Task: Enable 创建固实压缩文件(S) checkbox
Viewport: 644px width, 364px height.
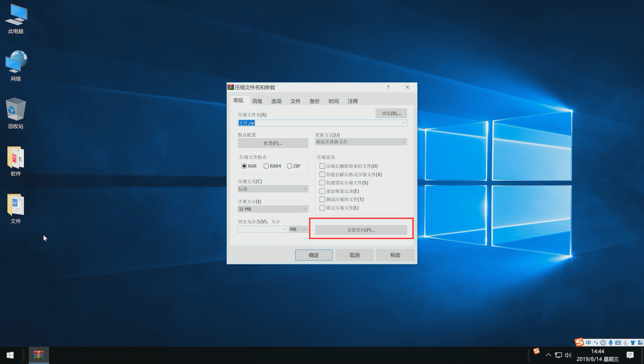Action: [322, 183]
